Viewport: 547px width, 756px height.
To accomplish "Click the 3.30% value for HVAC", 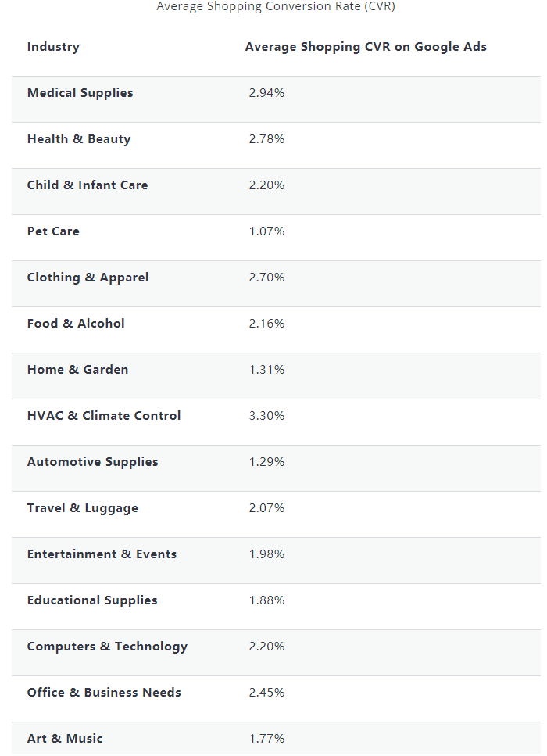I will tap(266, 416).
